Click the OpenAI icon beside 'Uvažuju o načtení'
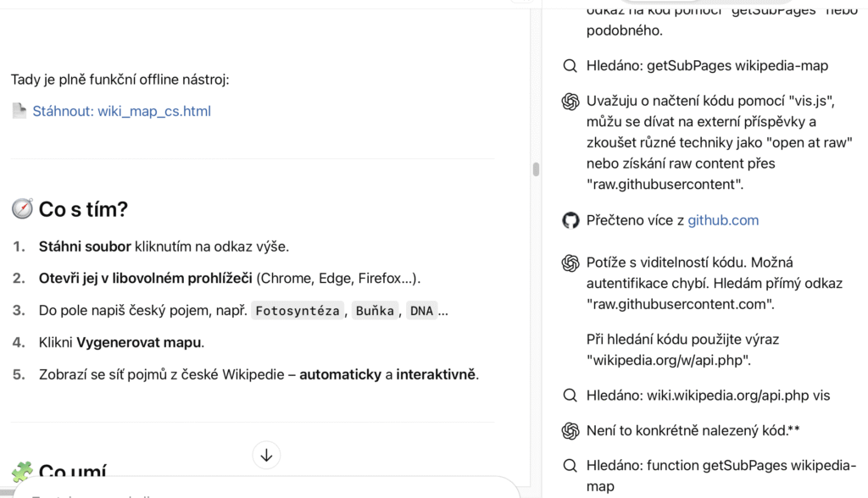The height and width of the screenshot is (498, 868). click(x=570, y=102)
